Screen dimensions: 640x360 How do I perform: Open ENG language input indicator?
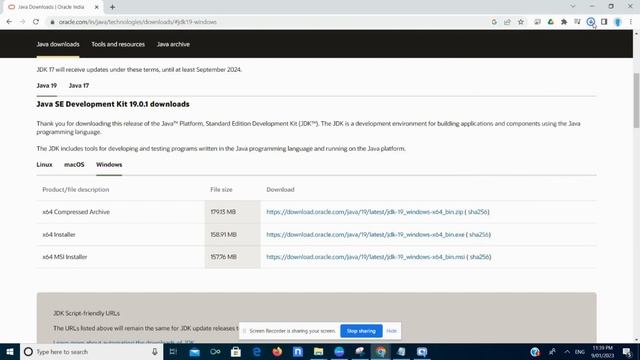(x=580, y=351)
